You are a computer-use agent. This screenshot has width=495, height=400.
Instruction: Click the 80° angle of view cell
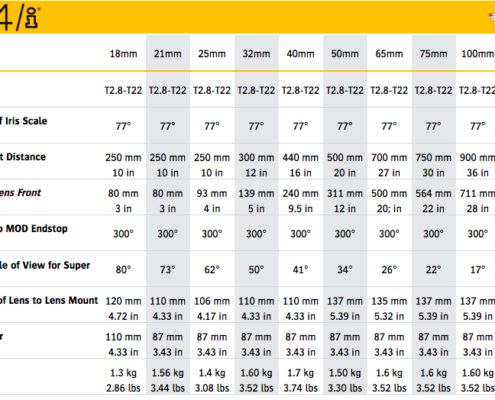pyautogui.click(x=123, y=269)
